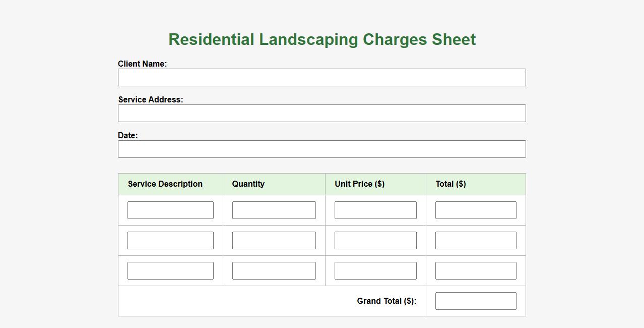The height and width of the screenshot is (328, 644).
Task: Click first row Service Description field
Action: 170,210
